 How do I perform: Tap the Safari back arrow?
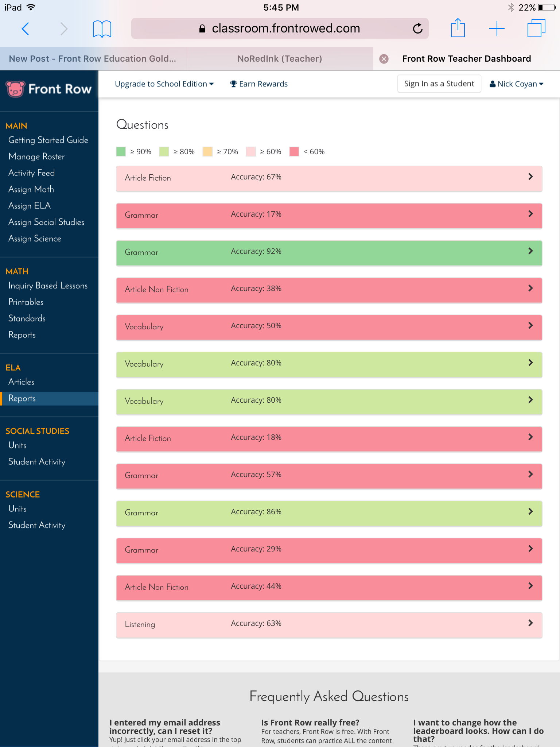(25, 29)
